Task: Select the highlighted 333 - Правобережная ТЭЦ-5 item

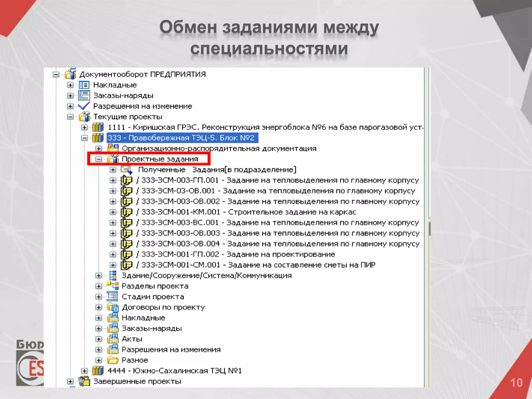Action: click(182, 138)
